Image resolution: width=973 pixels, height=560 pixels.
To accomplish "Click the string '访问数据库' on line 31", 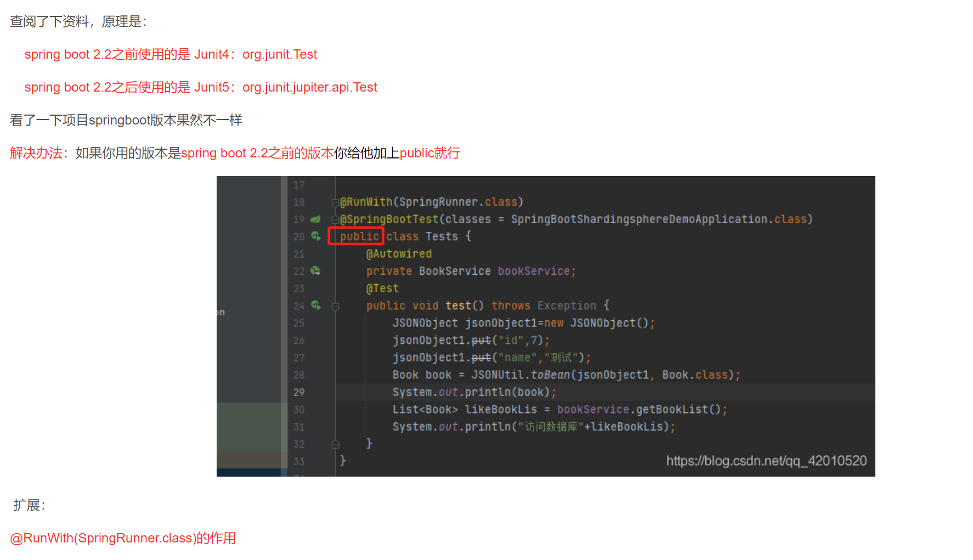I will [x=551, y=427].
